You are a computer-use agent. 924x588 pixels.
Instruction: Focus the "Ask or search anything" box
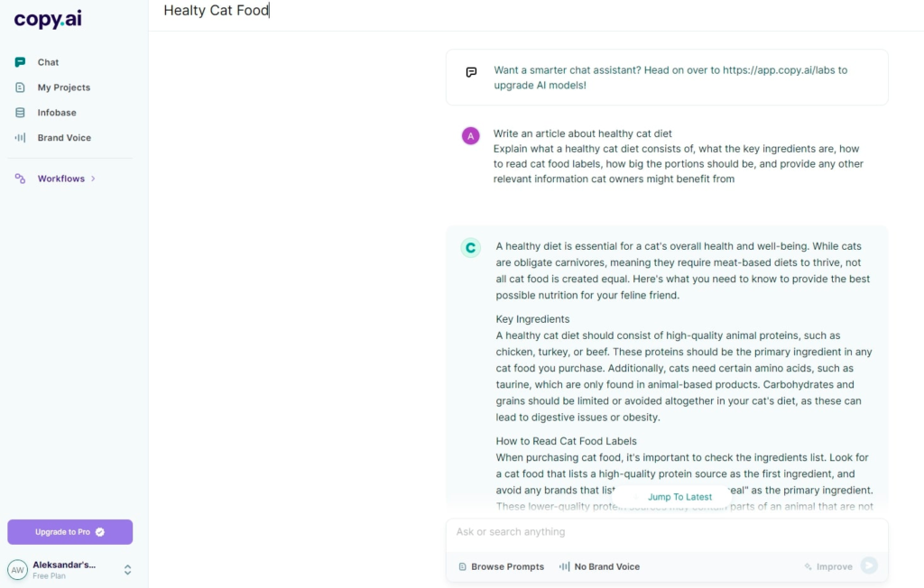(x=666, y=532)
